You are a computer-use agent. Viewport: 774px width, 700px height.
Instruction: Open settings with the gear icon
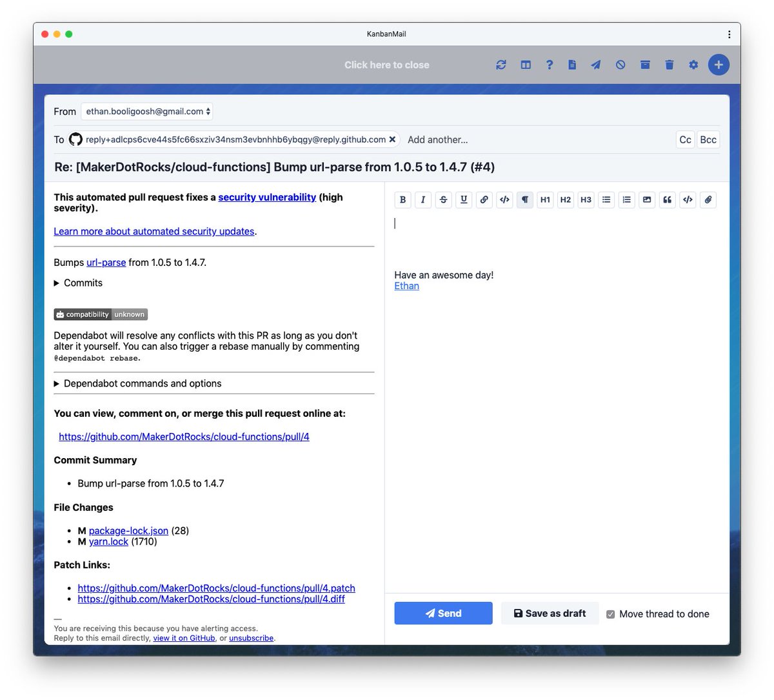coord(693,65)
